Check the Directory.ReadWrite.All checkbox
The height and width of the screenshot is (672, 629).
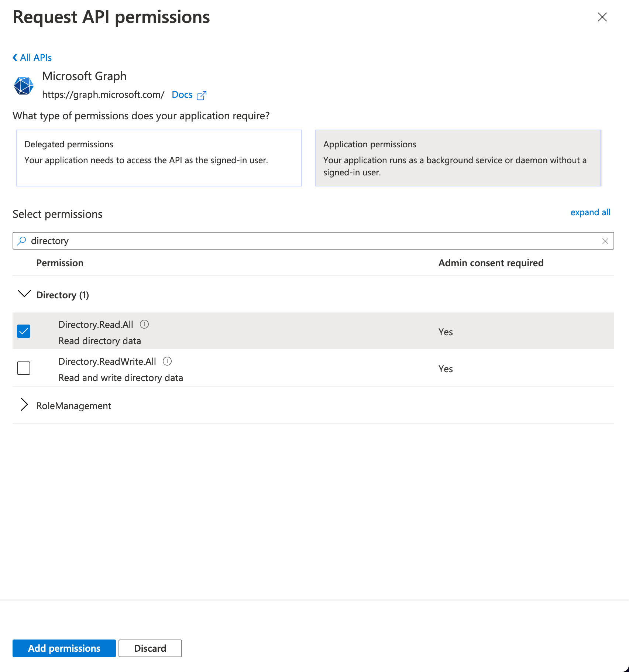24,368
